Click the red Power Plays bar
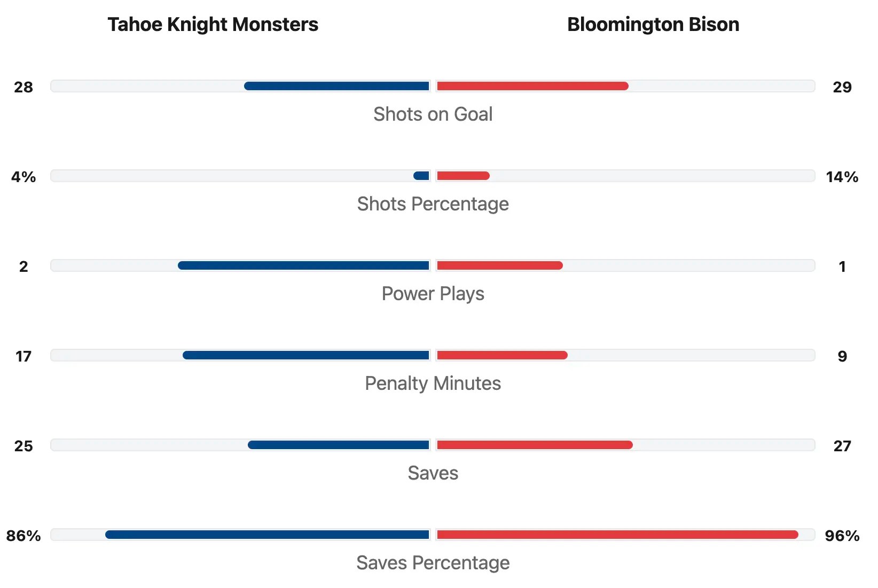Viewport: 878px width, 588px height. click(500, 265)
